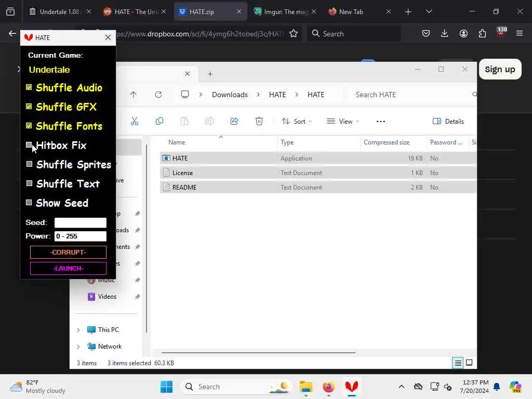Image resolution: width=532 pixels, height=399 pixels.
Task: Click the Share icon in Explorer toolbar
Action: pyautogui.click(x=234, y=121)
